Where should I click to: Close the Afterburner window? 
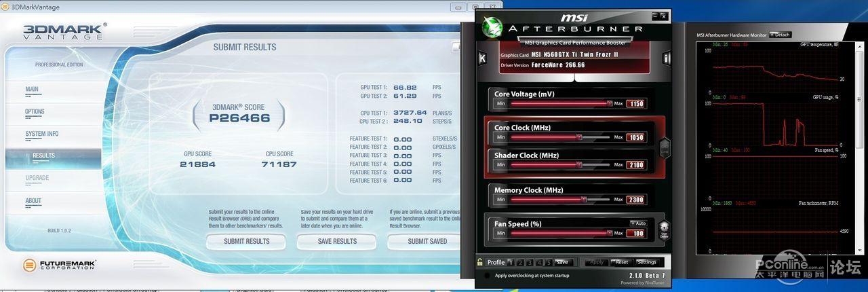point(663,16)
